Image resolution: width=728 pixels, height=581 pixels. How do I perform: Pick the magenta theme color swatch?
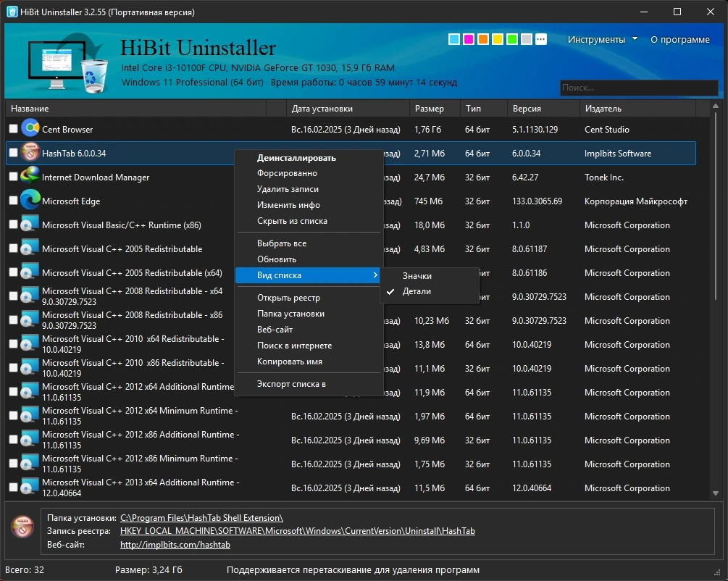tap(469, 39)
